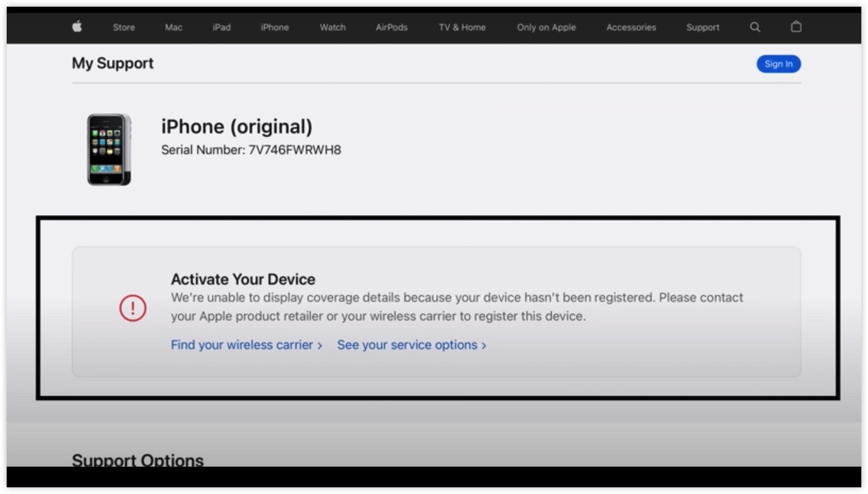
Task: Click the Support Options heading
Action: (x=138, y=460)
